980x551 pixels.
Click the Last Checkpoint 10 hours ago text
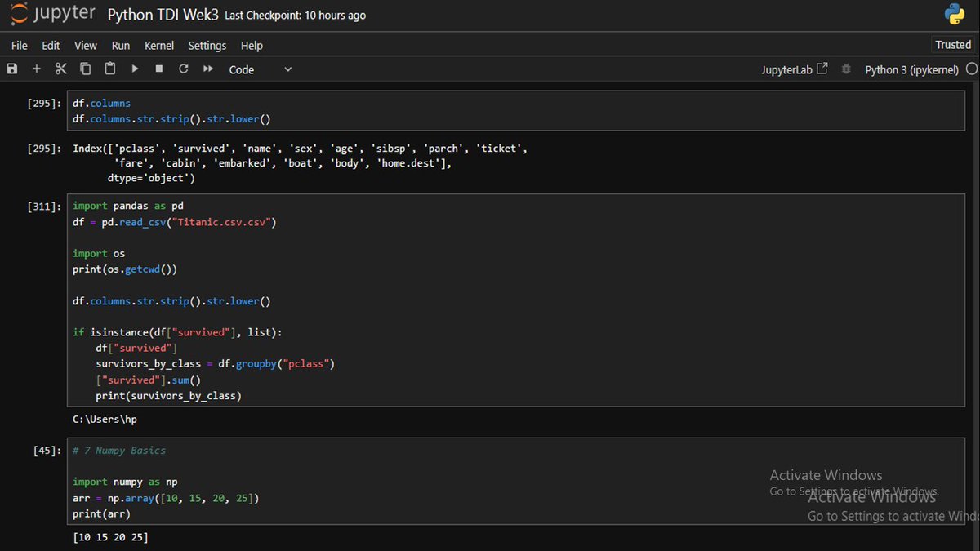(x=296, y=16)
